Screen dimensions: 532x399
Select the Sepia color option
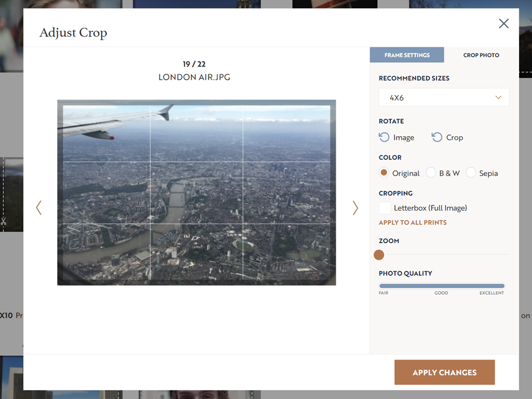point(471,173)
